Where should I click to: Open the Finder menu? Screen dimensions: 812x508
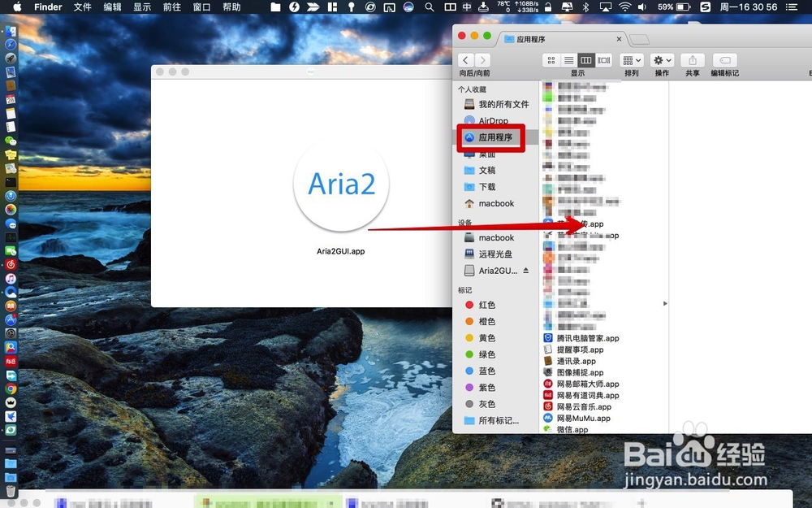[48, 7]
